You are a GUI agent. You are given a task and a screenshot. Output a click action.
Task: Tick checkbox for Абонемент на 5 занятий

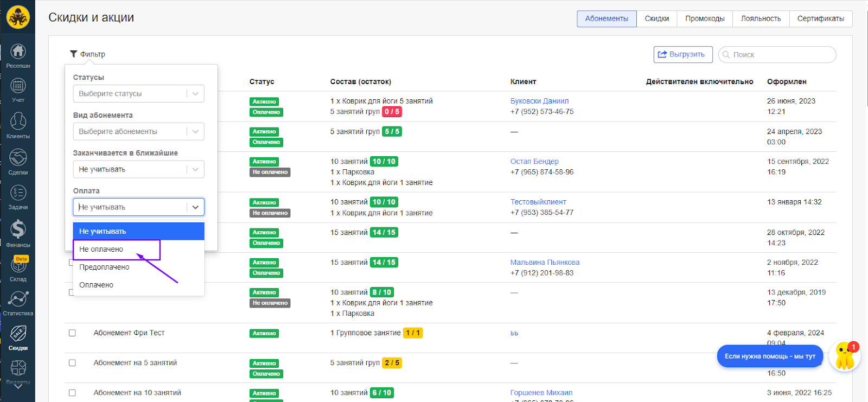coord(72,363)
